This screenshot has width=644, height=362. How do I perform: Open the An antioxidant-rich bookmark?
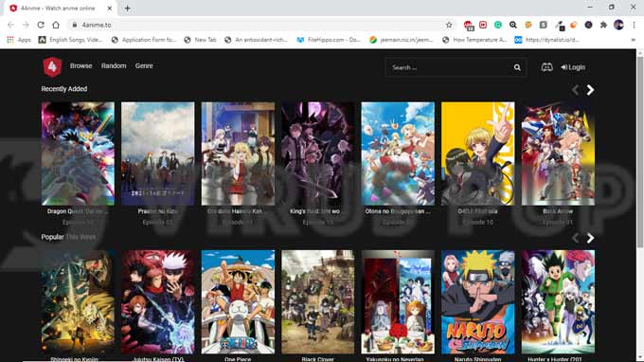point(256,40)
